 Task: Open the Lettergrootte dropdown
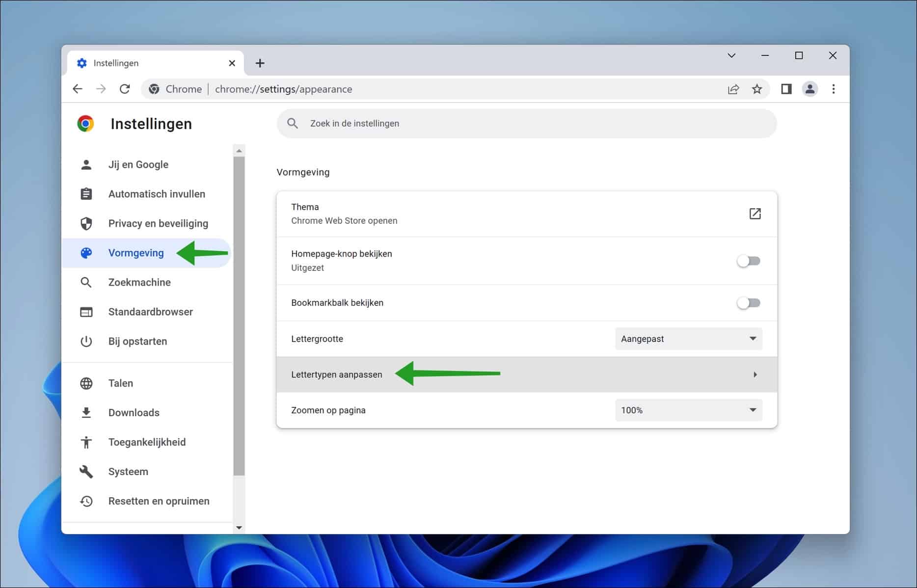pyautogui.click(x=688, y=339)
